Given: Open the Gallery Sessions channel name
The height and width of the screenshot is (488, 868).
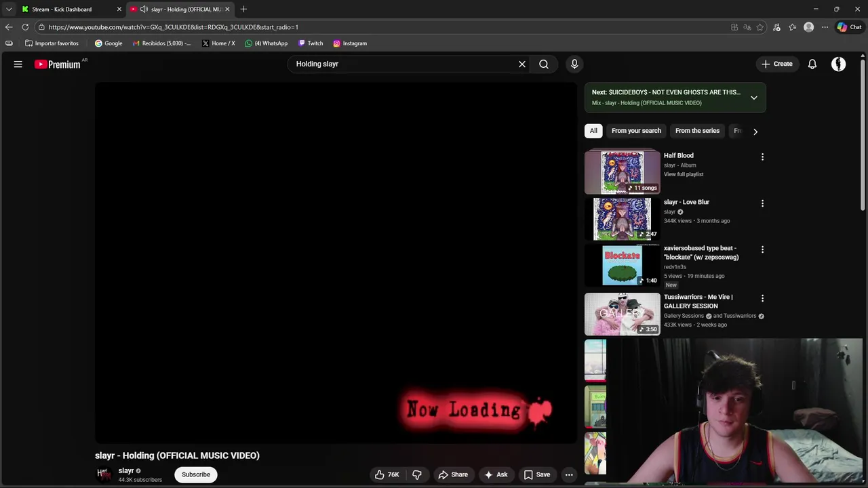Looking at the screenshot, I should pos(684,316).
